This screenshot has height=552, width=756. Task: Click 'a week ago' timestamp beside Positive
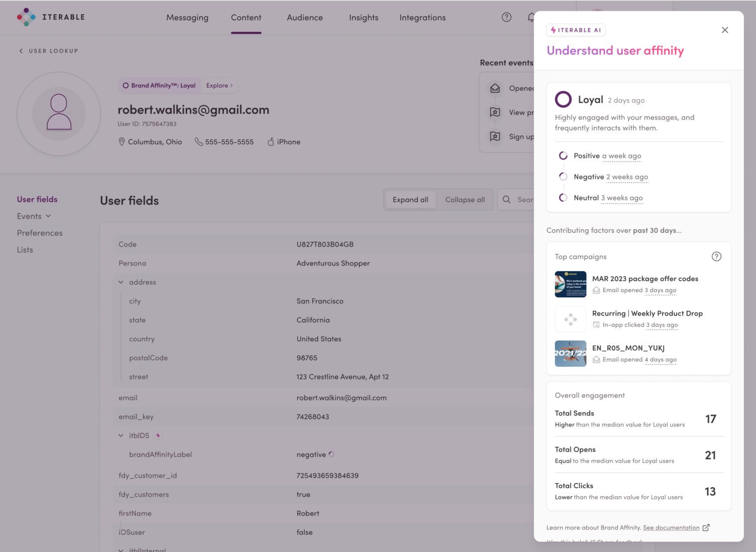coord(622,156)
